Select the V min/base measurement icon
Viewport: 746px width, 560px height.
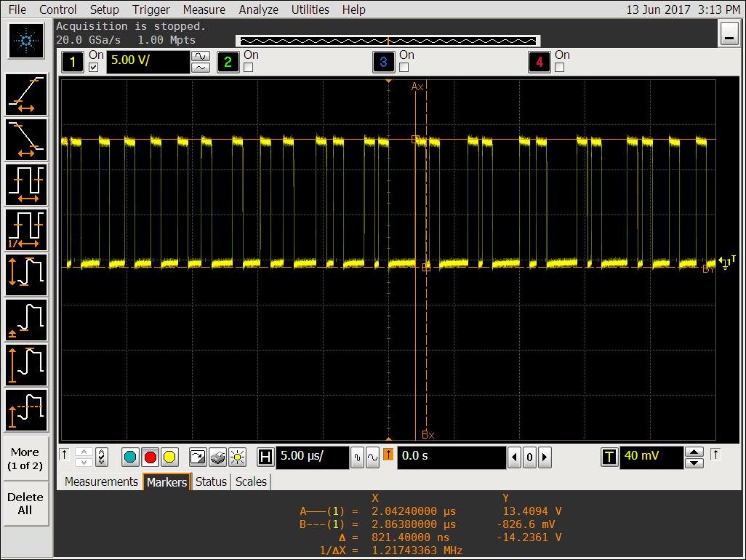coord(26,320)
